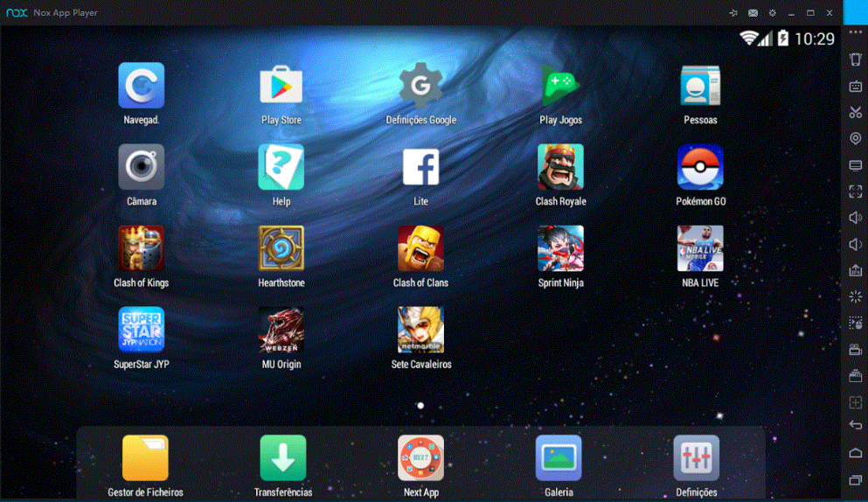The width and height of the screenshot is (868, 502).
Task: Open recent apps from the sidebar
Action: point(855,479)
